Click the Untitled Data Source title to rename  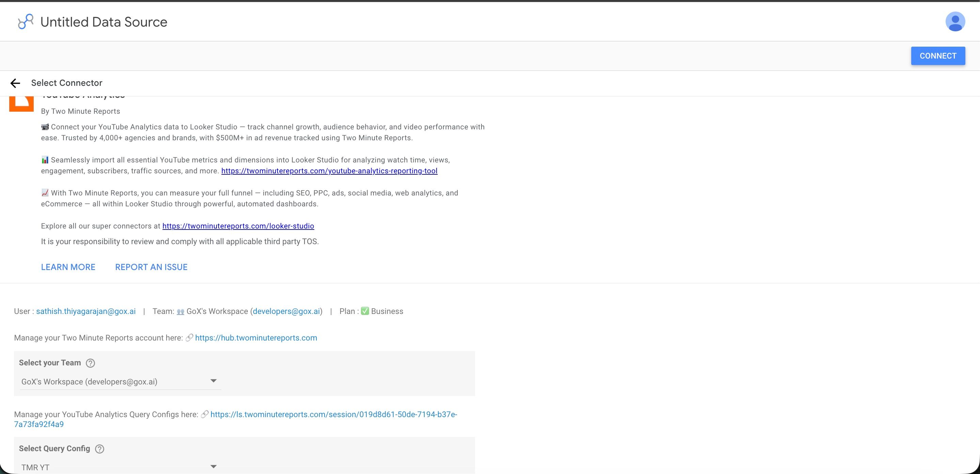point(104,22)
